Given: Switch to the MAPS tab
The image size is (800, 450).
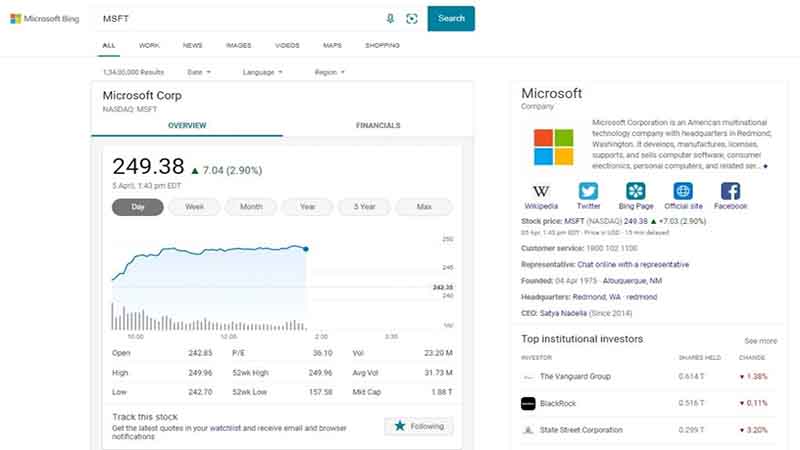Looking at the screenshot, I should tap(332, 45).
